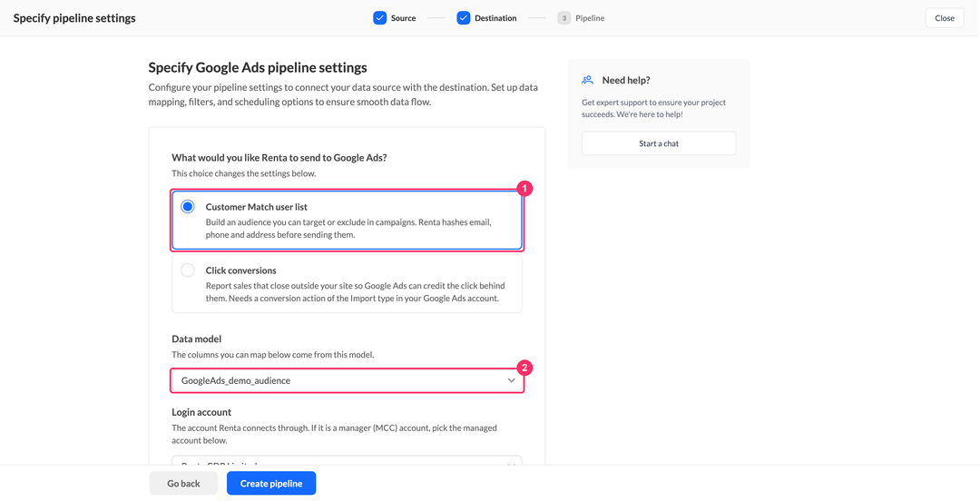Image resolution: width=980 pixels, height=501 pixels.
Task: Open the Login account dropdown
Action: point(347,460)
